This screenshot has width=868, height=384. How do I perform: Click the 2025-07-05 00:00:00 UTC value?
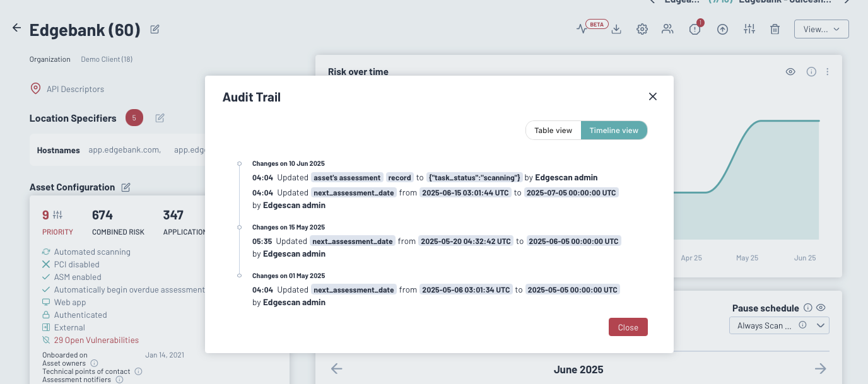(x=572, y=193)
